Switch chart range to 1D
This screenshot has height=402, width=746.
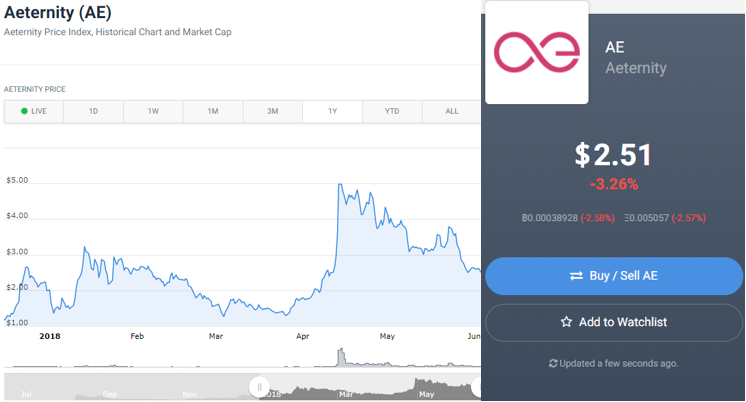coord(93,111)
